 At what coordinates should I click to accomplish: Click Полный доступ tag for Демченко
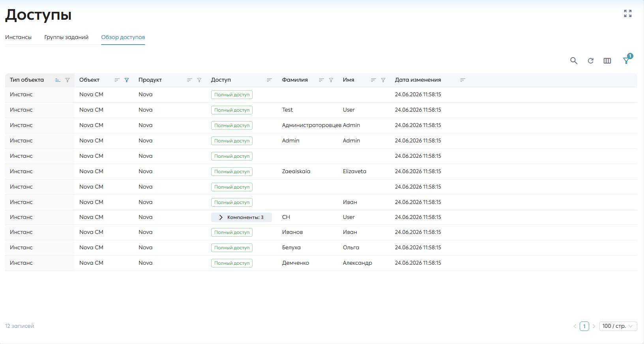(232, 263)
